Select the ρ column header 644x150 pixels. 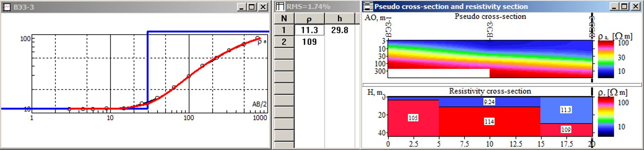(x=309, y=19)
